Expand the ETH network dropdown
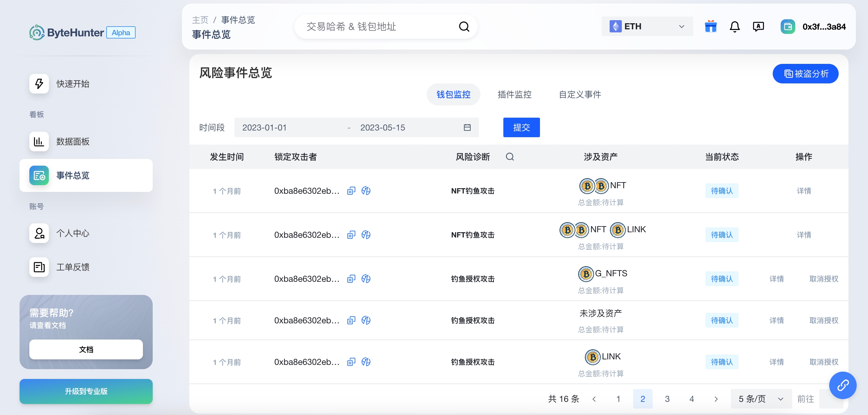This screenshot has height=415, width=868. coord(647,26)
